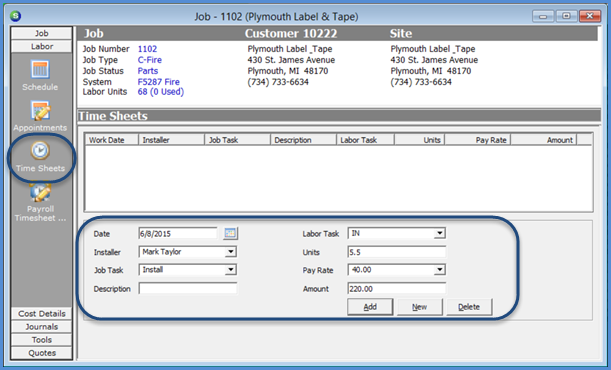Sort by the Installer column header
This screenshot has width=611, height=370.
171,140
